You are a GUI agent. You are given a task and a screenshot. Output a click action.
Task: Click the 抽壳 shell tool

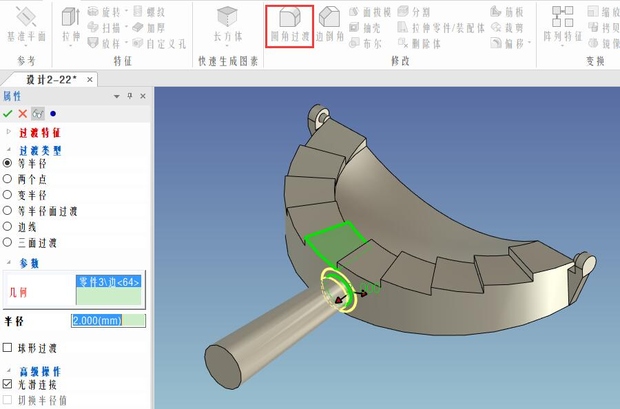(x=365, y=28)
